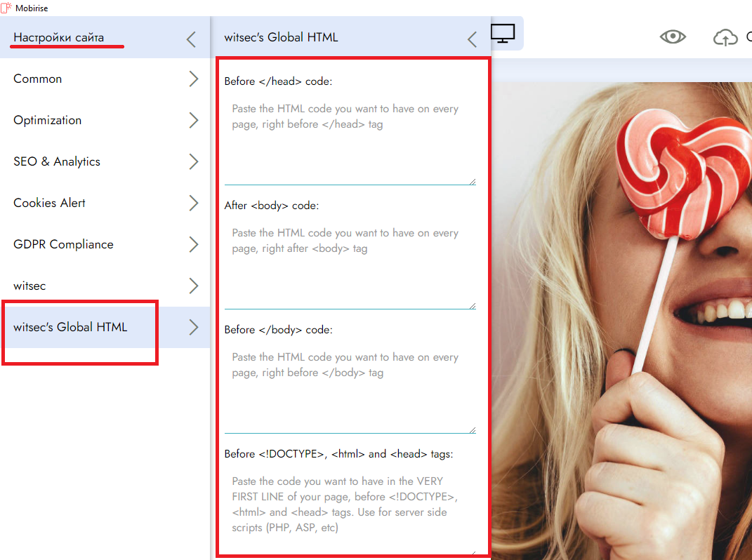The width and height of the screenshot is (752, 560).
Task: Expand the Optimization chevron
Action: click(x=193, y=120)
